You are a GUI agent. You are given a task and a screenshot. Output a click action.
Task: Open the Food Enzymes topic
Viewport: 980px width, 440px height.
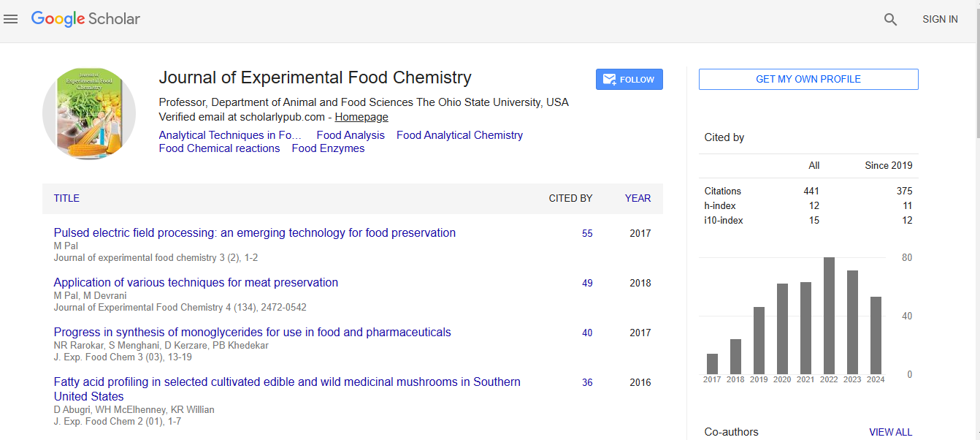tap(328, 148)
